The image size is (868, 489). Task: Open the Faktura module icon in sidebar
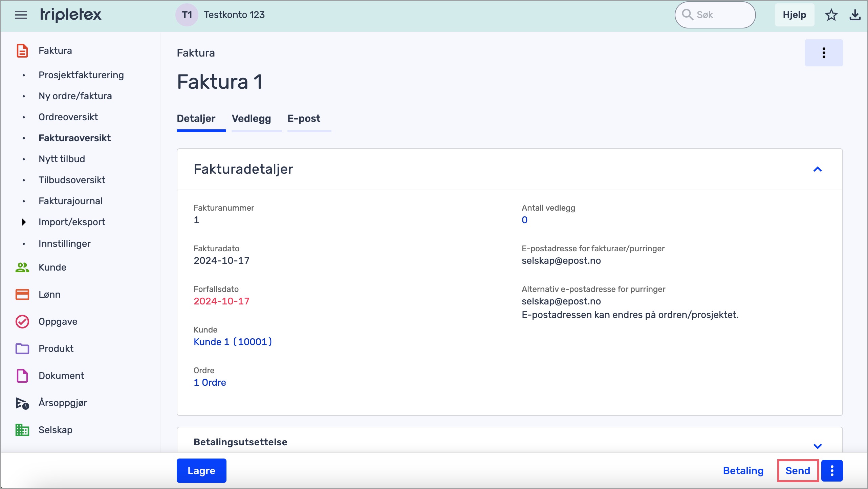click(x=22, y=50)
